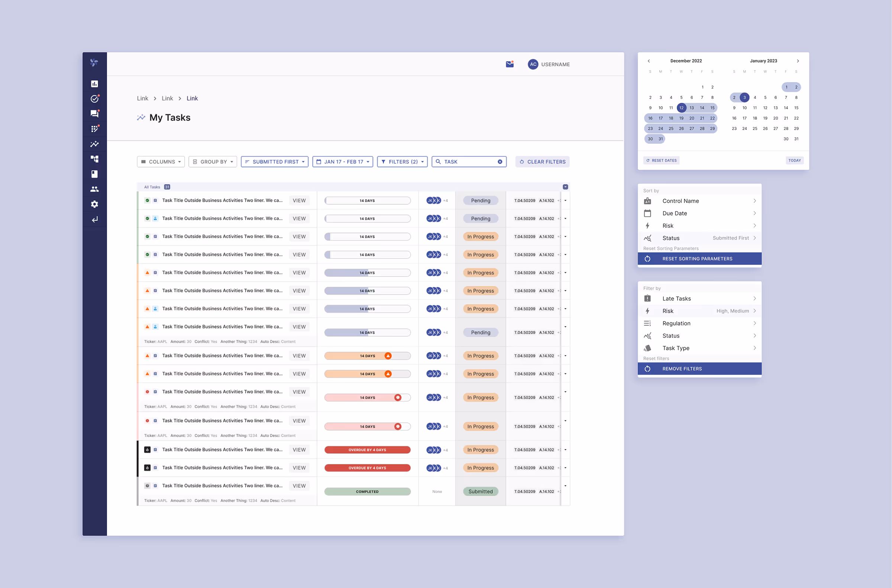Viewport: 892px width, 588px height.
Task: Click the AC user avatar
Action: [x=533, y=64]
